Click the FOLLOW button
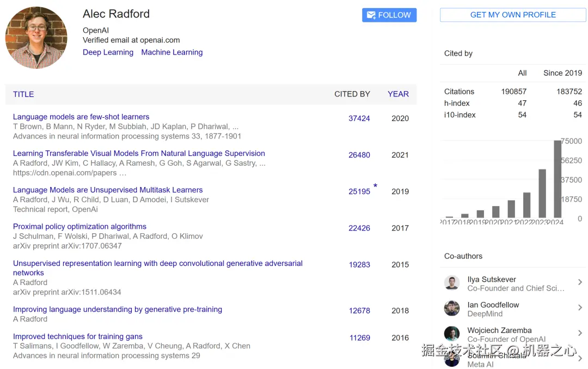The height and width of the screenshot is (369, 588). pos(389,15)
